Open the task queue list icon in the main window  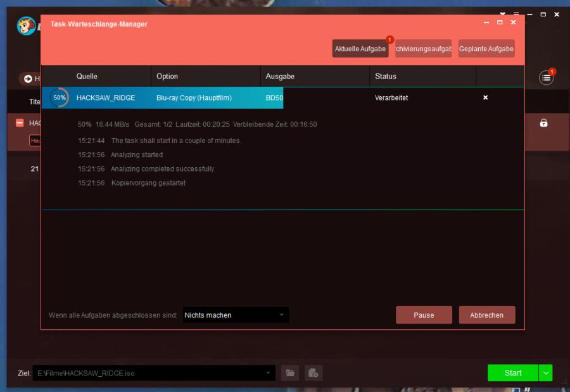pos(546,77)
